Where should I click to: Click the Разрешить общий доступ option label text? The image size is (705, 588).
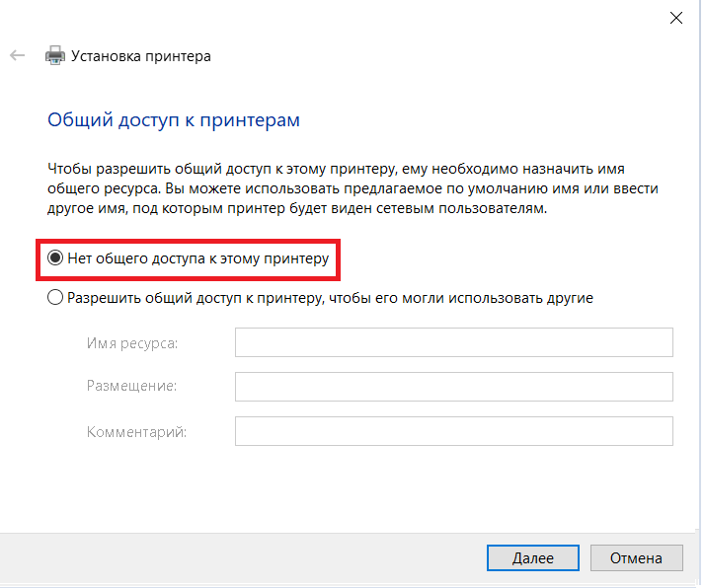coord(330,297)
